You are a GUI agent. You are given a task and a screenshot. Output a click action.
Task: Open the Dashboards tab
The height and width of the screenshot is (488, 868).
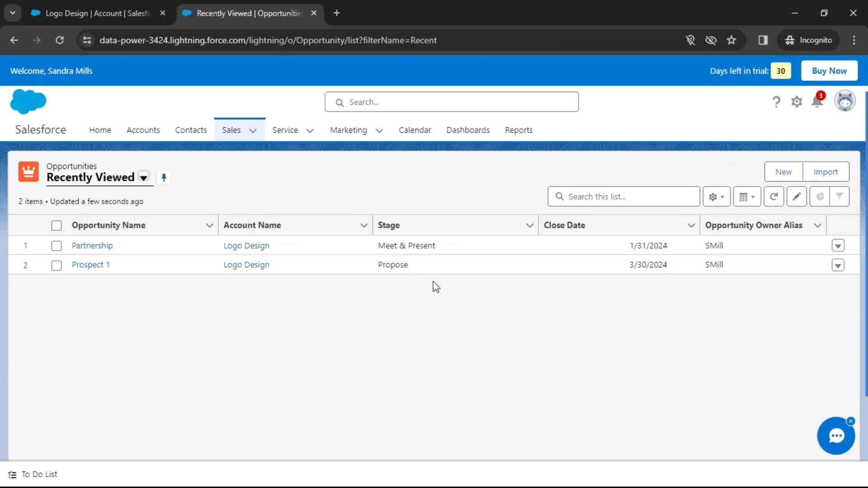468,130
